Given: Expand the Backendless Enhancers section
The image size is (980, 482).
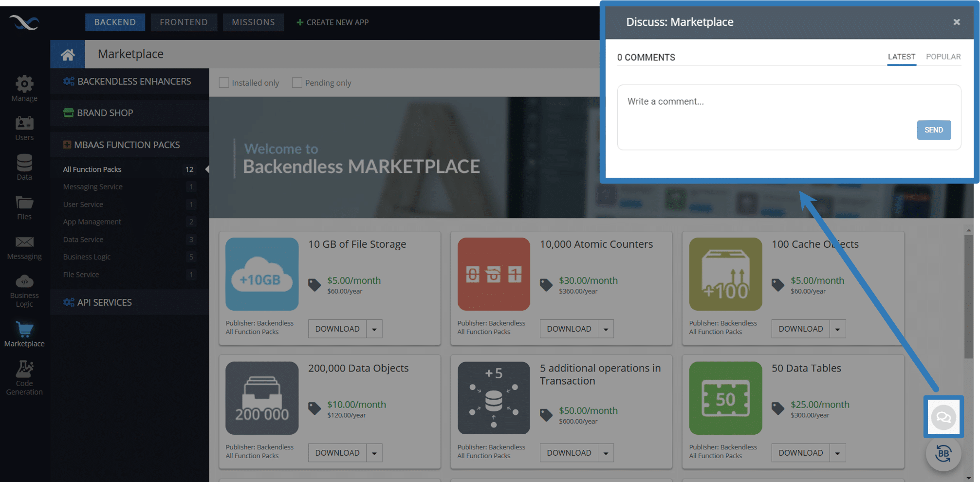Looking at the screenshot, I should pos(129,81).
